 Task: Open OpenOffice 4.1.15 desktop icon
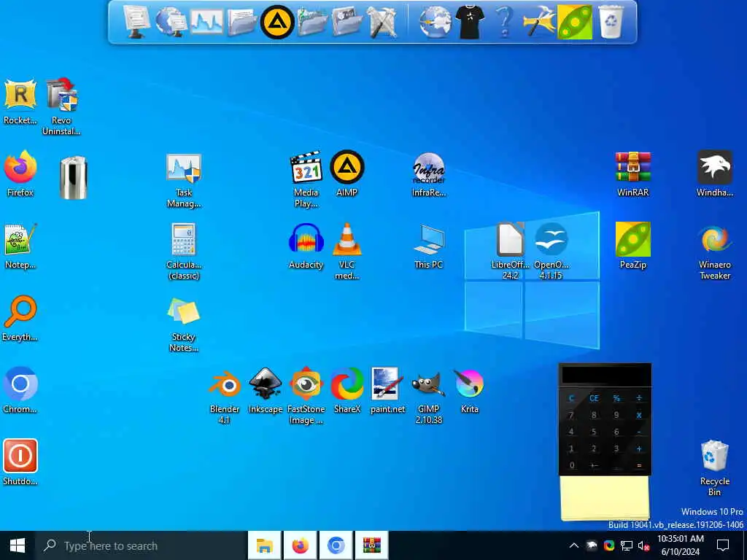551,251
